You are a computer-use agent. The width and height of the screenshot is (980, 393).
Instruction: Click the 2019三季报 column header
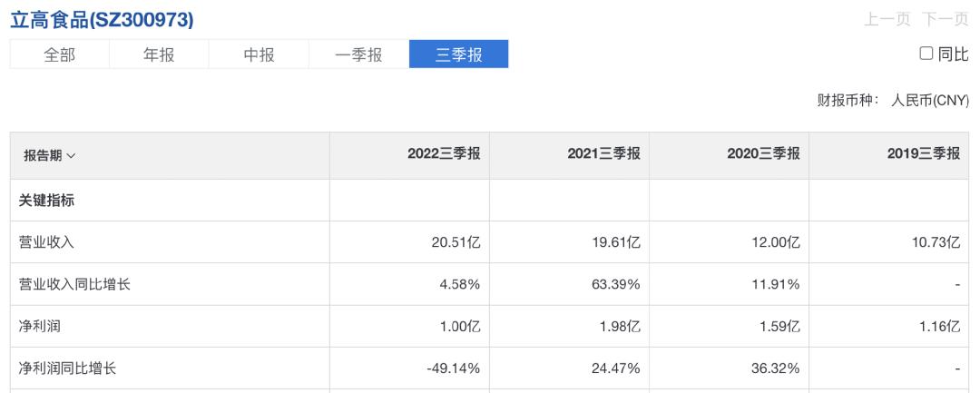pos(923,155)
